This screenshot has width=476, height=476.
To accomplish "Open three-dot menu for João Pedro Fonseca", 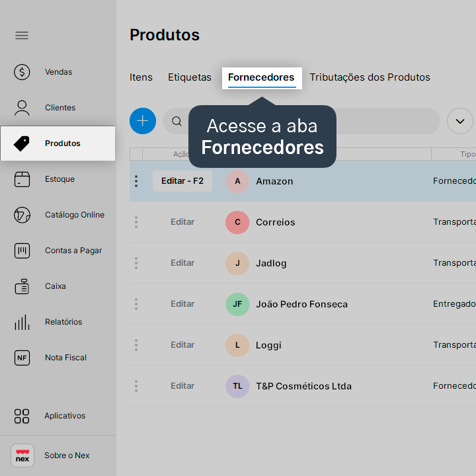I will pyautogui.click(x=136, y=304).
